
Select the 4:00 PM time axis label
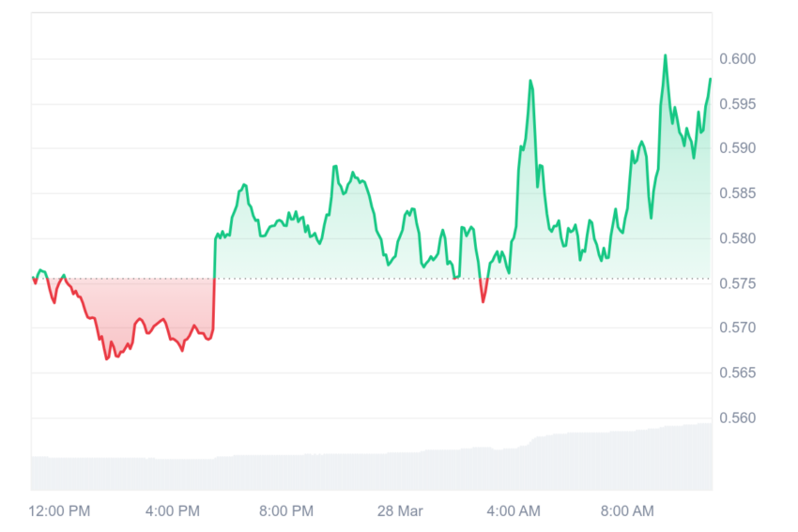173,511
